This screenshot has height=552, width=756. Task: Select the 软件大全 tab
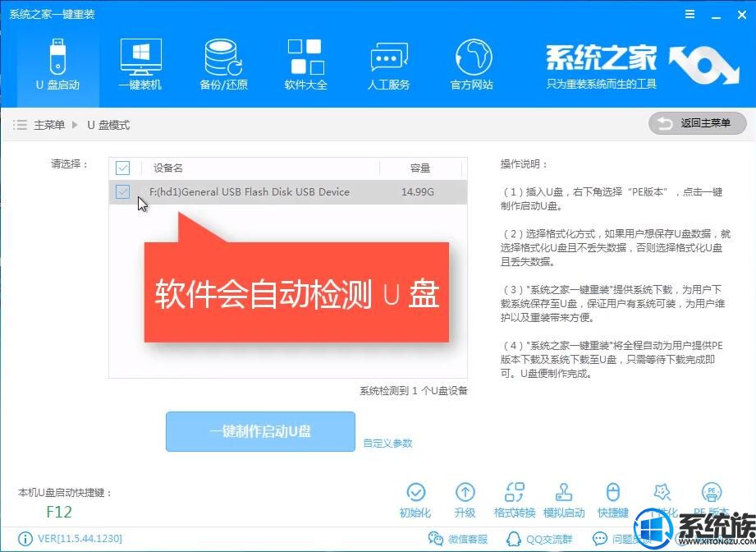(305, 65)
